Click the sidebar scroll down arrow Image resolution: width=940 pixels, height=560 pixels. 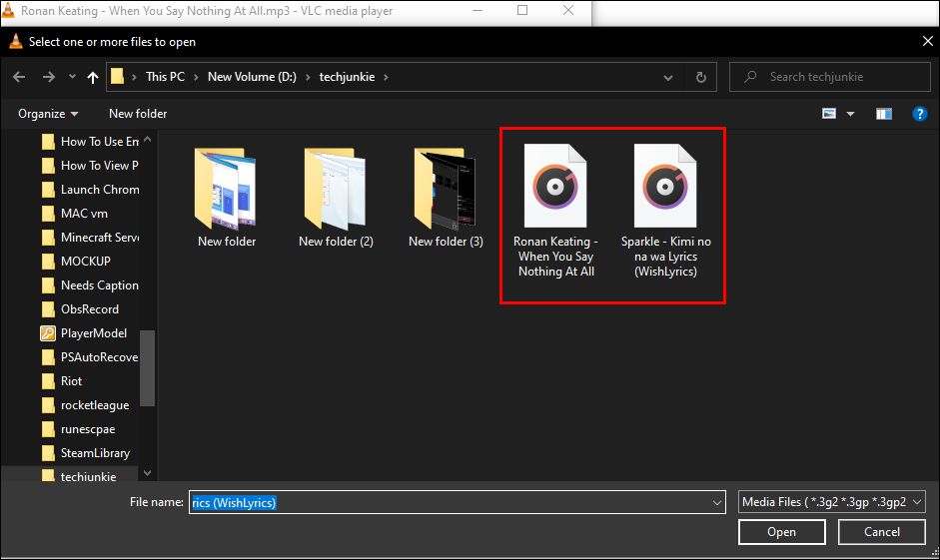[x=148, y=472]
